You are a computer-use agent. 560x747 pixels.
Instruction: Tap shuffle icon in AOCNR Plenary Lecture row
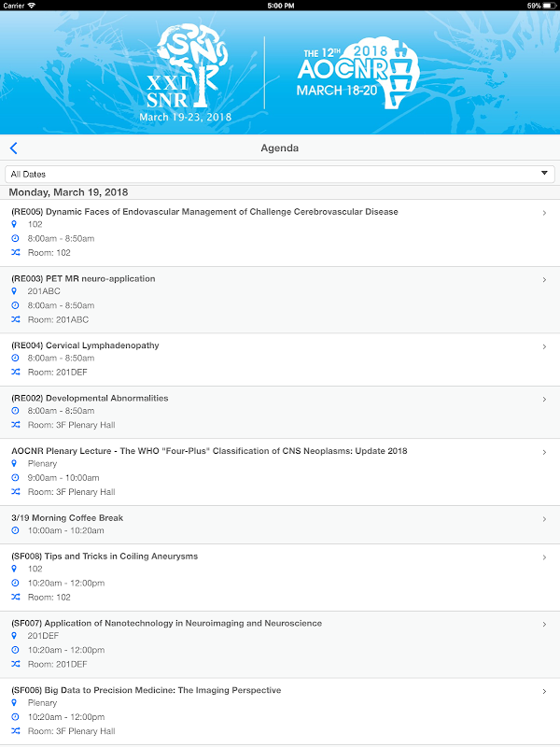[16, 492]
